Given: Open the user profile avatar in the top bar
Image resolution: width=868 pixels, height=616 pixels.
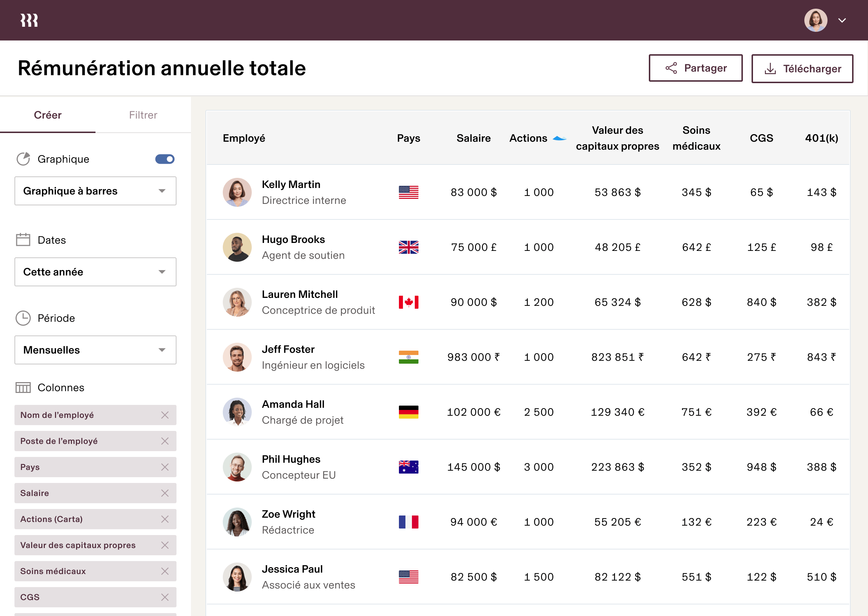Looking at the screenshot, I should (816, 20).
